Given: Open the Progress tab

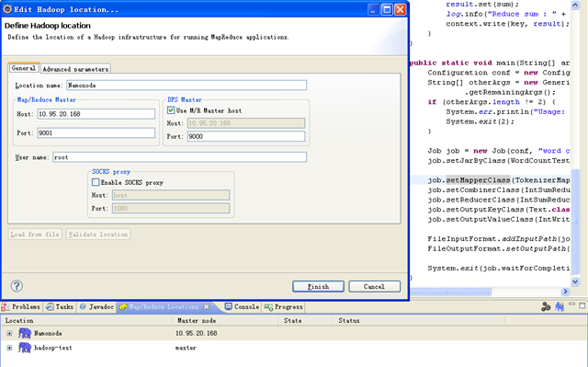Looking at the screenshot, I should pyautogui.click(x=284, y=306).
